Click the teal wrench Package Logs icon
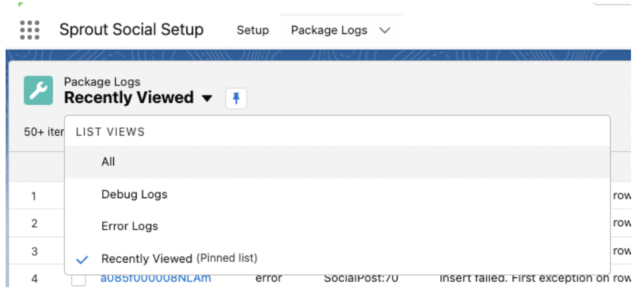 coord(38,90)
